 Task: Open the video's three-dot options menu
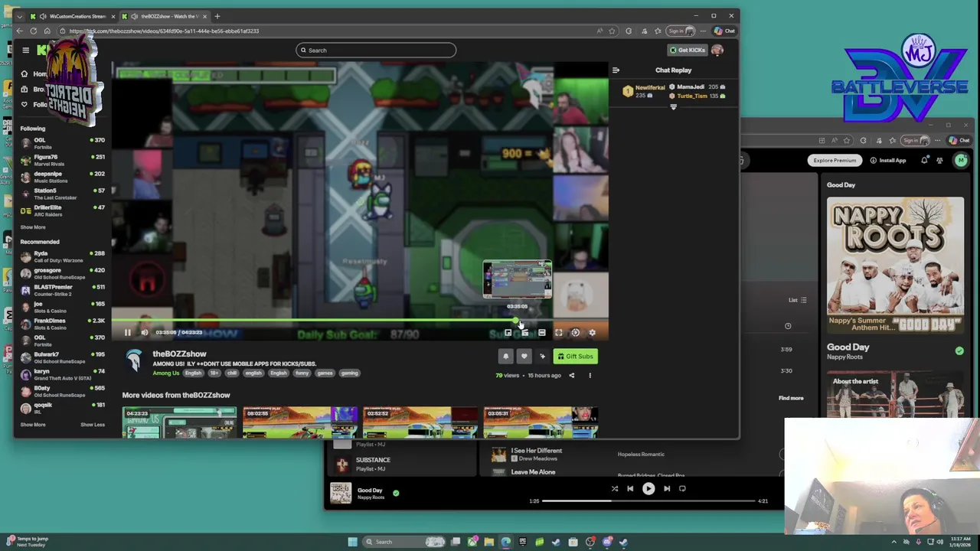click(x=590, y=375)
